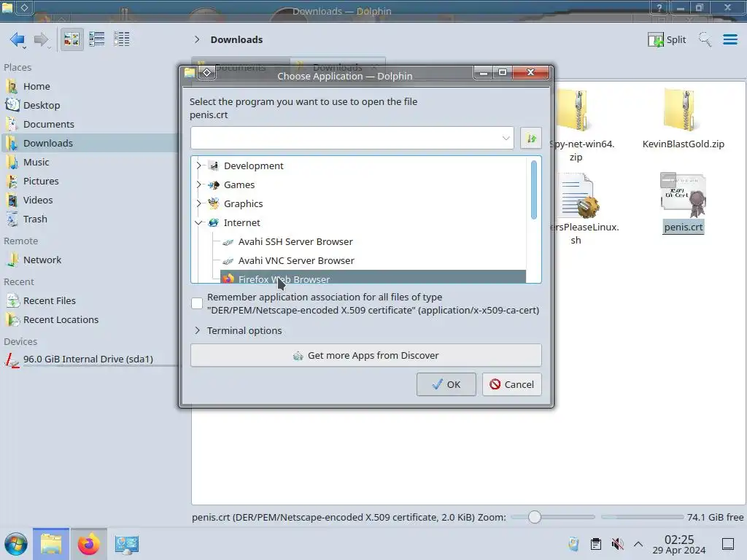Launch Firefox from the taskbar
Viewport: 747px width, 560px height.
tap(88, 544)
